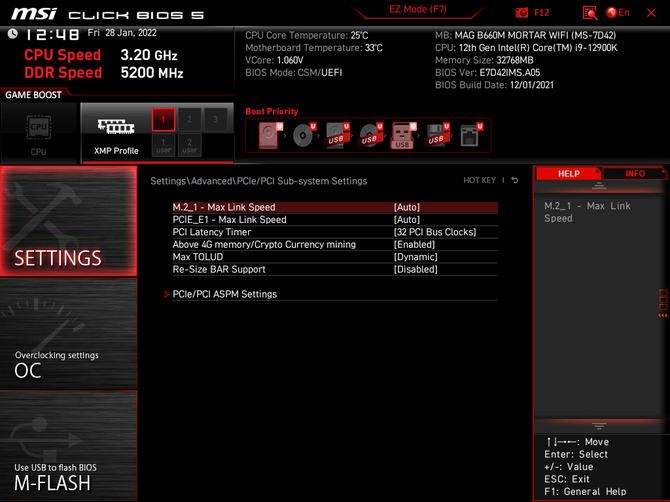The width and height of the screenshot is (670, 502).
Task: Click the help panel bottom scroll handle
Action: (599, 426)
